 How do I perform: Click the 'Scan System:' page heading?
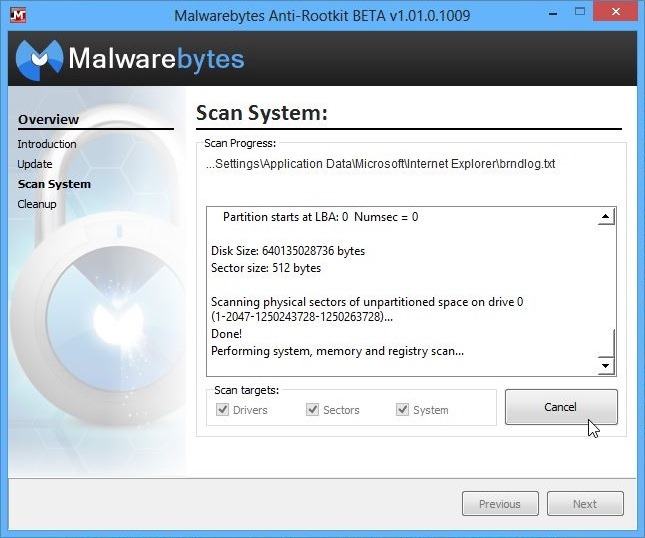click(262, 113)
